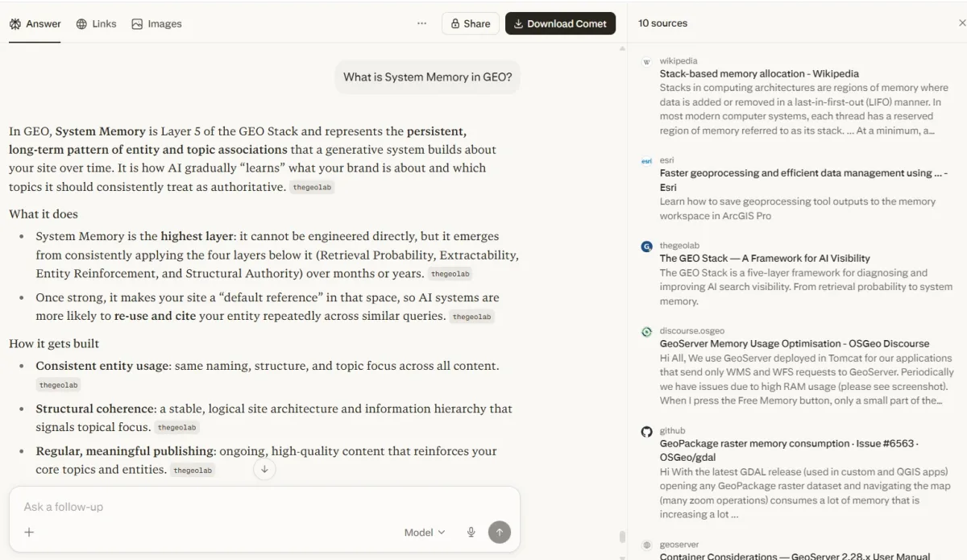The height and width of the screenshot is (560, 967).
Task: Click the microphone voice input icon
Action: coord(471,533)
